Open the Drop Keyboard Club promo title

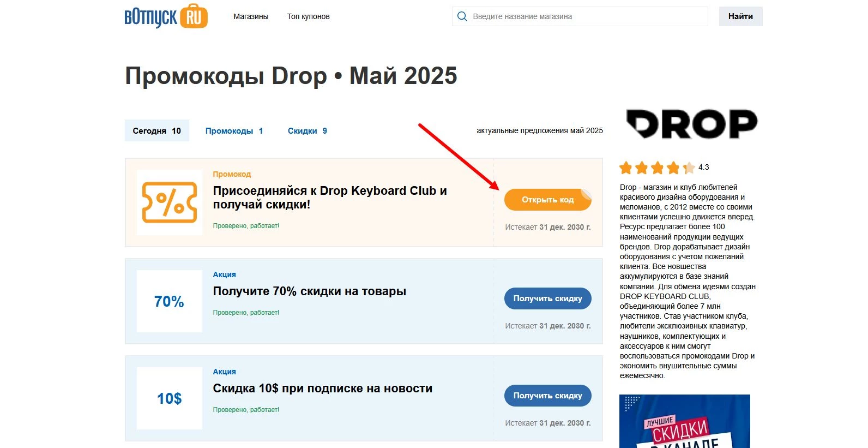[330, 198]
